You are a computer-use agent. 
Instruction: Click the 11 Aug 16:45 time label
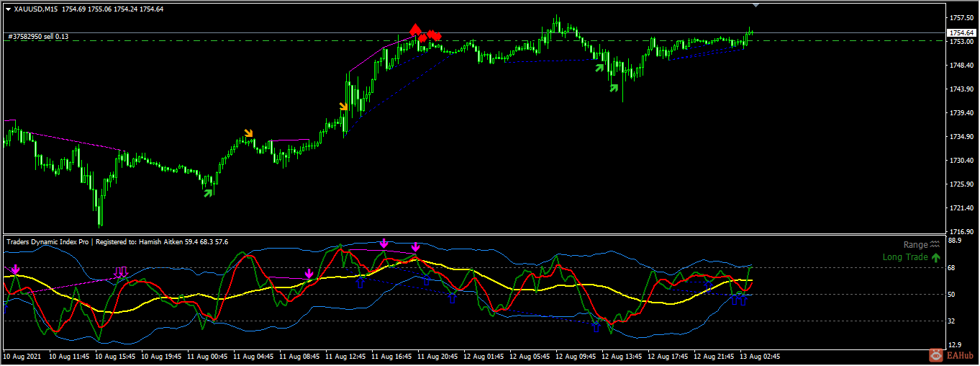click(392, 357)
